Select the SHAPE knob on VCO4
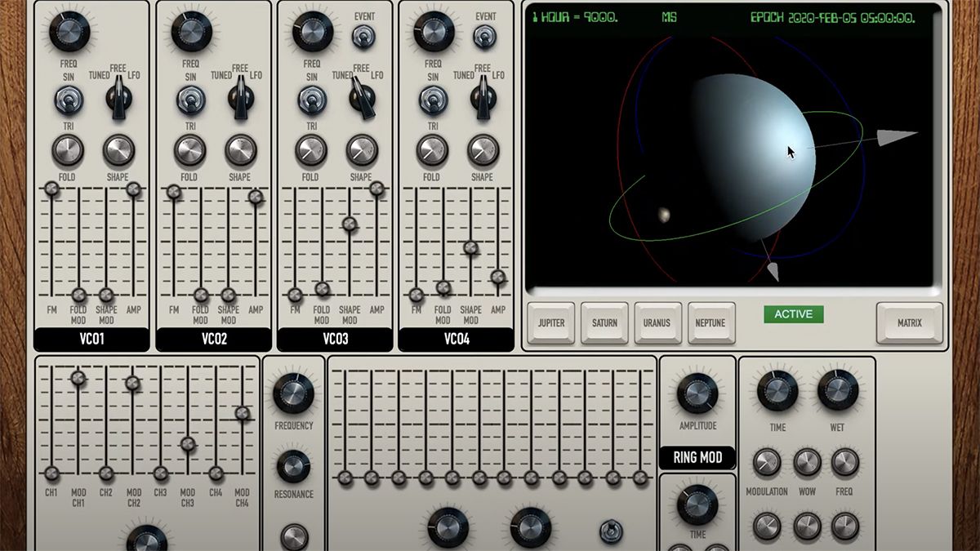 (483, 151)
